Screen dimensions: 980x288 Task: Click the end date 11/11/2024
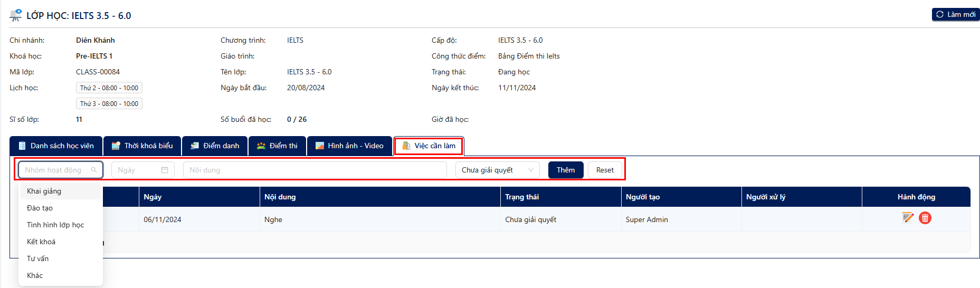point(517,88)
